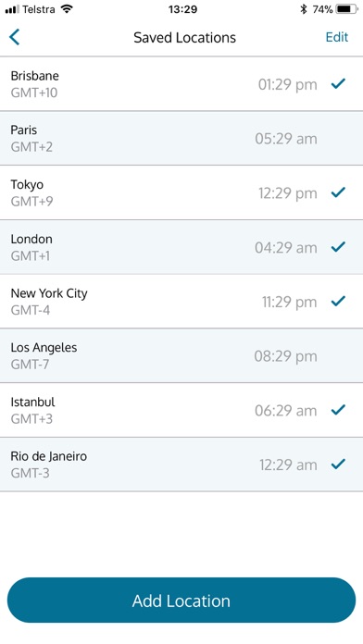The height and width of the screenshot is (644, 363).
Task: Toggle the Istanbul checkmark
Action: pos(338,410)
